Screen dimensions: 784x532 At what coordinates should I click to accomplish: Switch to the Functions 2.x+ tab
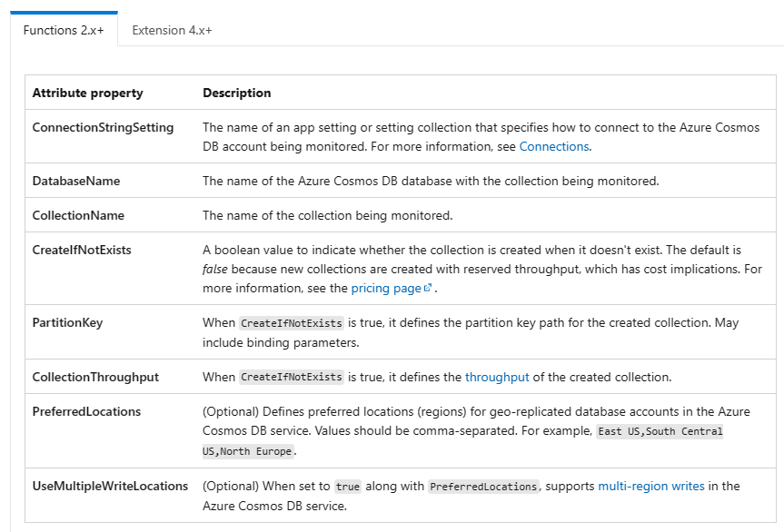[64, 30]
